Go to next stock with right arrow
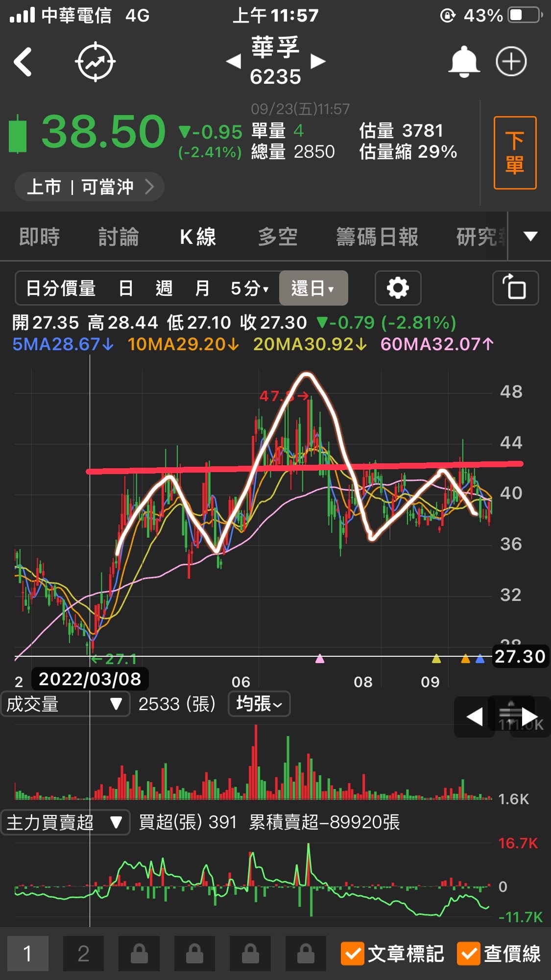551x980 pixels. [318, 62]
